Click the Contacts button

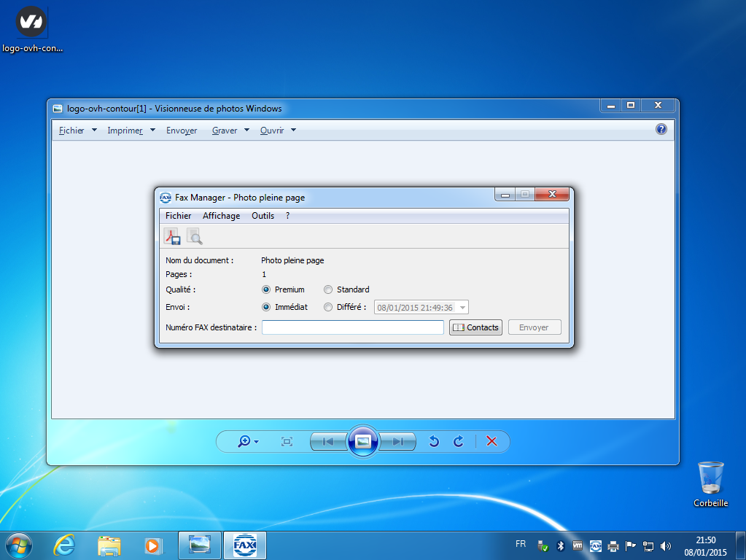[475, 327]
